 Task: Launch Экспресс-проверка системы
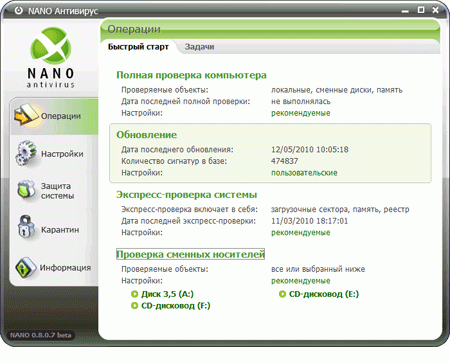[x=186, y=195]
